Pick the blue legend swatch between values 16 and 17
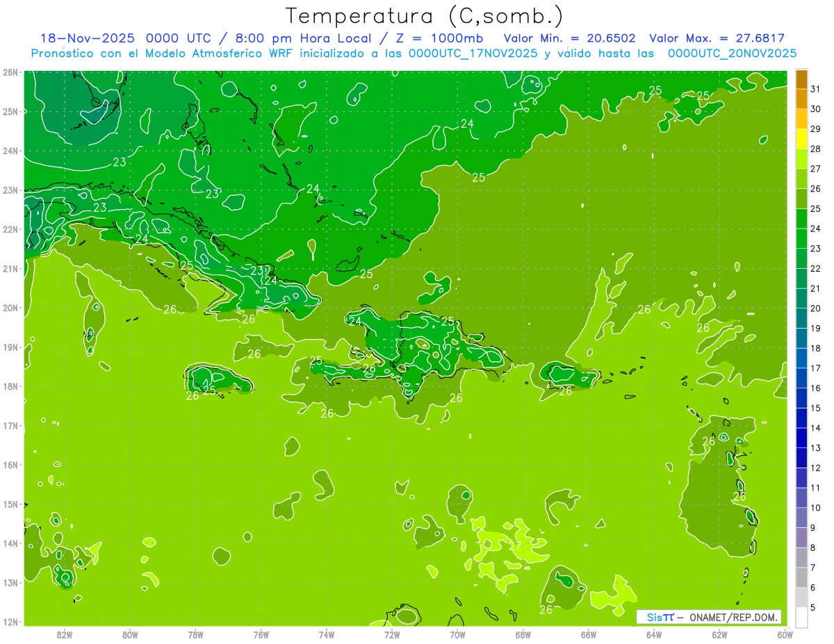 pos(801,378)
